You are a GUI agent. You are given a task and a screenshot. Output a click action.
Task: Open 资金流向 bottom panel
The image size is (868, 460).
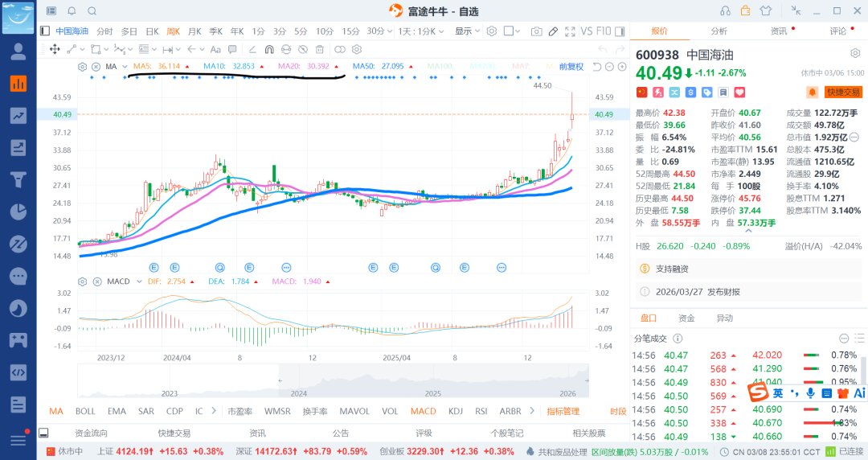(x=92, y=433)
